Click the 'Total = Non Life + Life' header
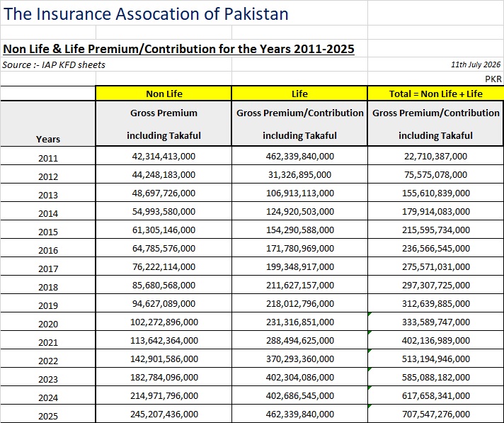 pos(435,94)
